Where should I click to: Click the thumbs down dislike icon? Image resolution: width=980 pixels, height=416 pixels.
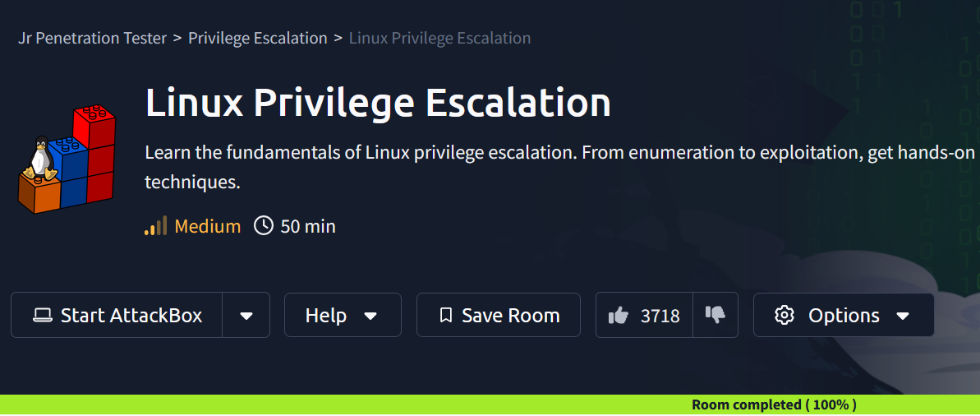pyautogui.click(x=715, y=315)
